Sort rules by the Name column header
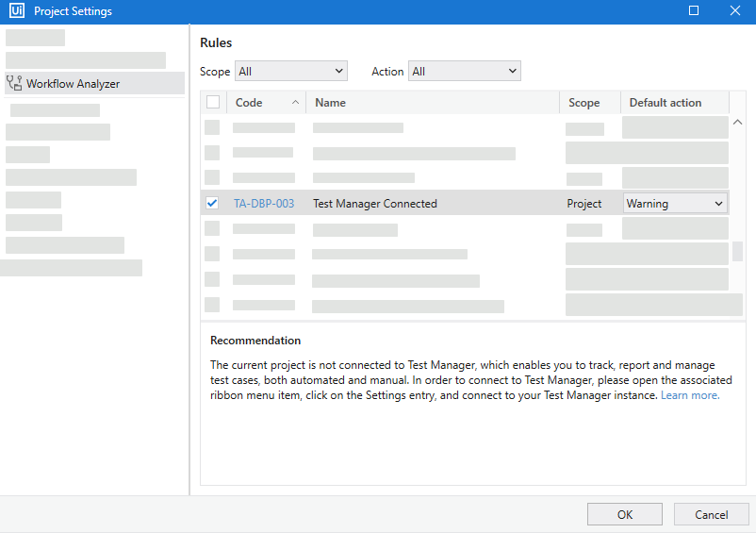The width and height of the screenshot is (756, 533). point(330,102)
